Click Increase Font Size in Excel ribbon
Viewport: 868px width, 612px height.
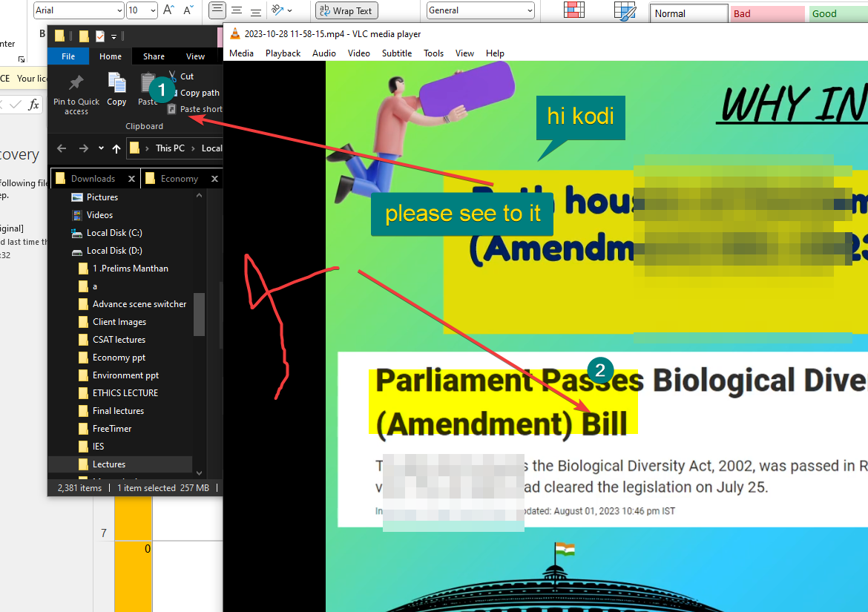169,10
